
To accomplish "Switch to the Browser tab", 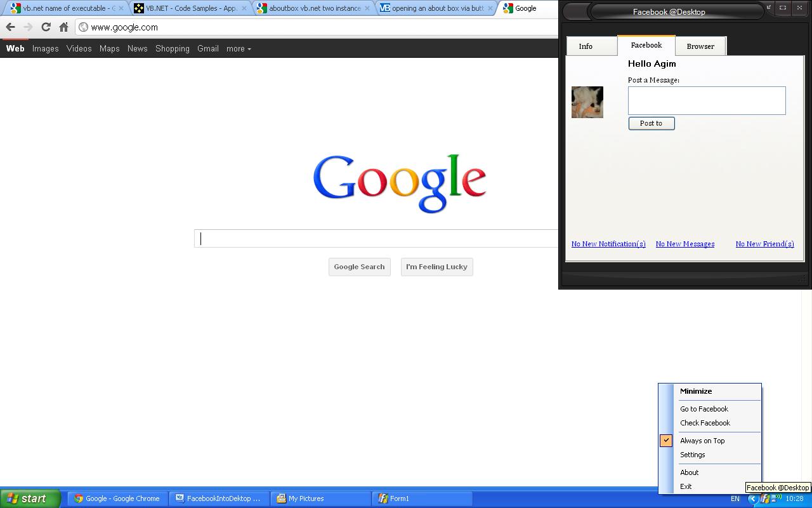I will click(700, 46).
